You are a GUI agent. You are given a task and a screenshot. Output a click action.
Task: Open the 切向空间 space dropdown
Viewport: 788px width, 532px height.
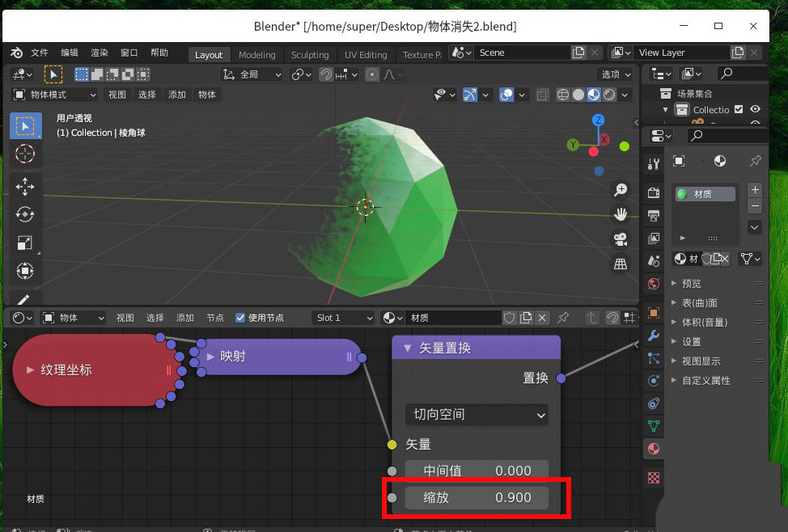coord(477,415)
